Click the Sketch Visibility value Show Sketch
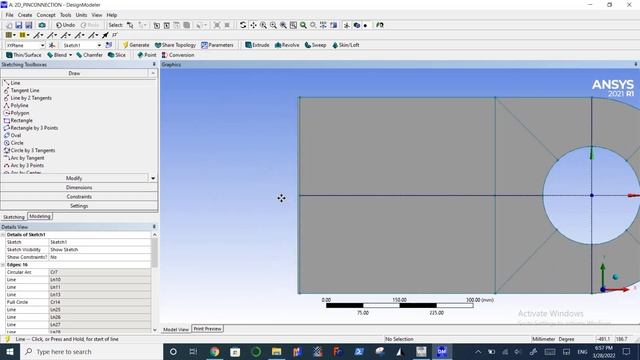 pyautogui.click(x=100, y=250)
